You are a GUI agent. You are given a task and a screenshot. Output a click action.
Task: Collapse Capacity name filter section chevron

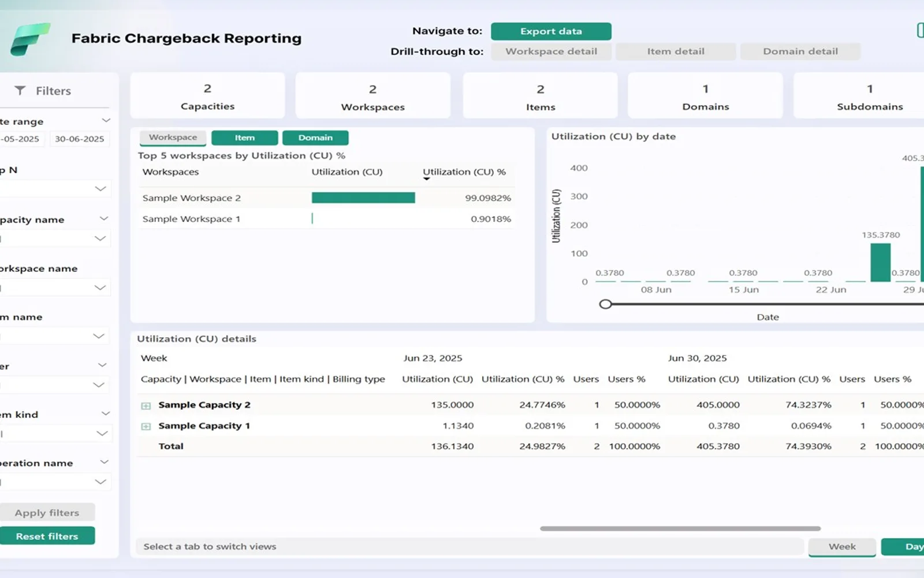pyautogui.click(x=104, y=218)
